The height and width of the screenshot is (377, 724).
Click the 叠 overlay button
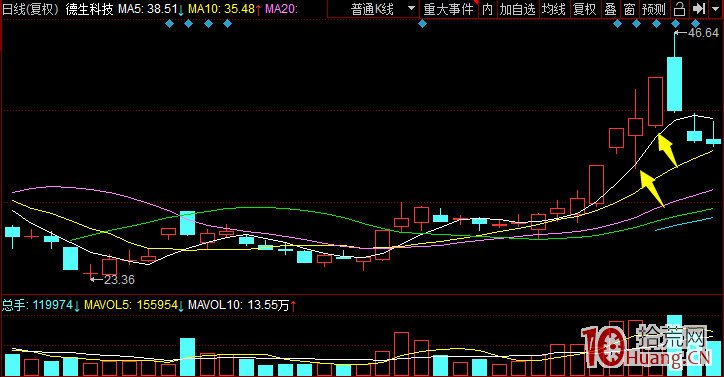610,9
